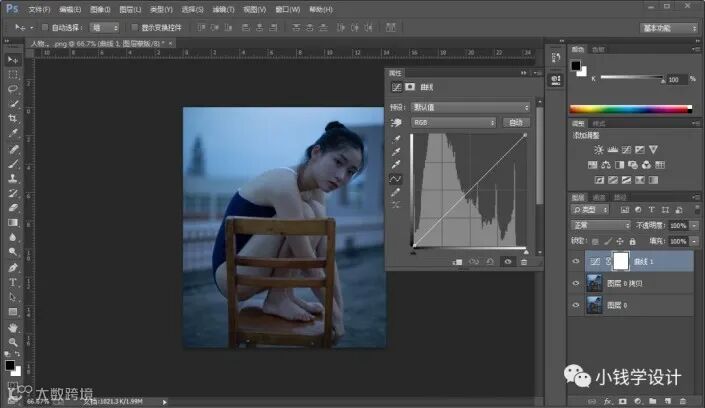The height and width of the screenshot is (408, 705).
Task: Toggle adjustment visibility eye in Properties panel
Action: (x=508, y=262)
